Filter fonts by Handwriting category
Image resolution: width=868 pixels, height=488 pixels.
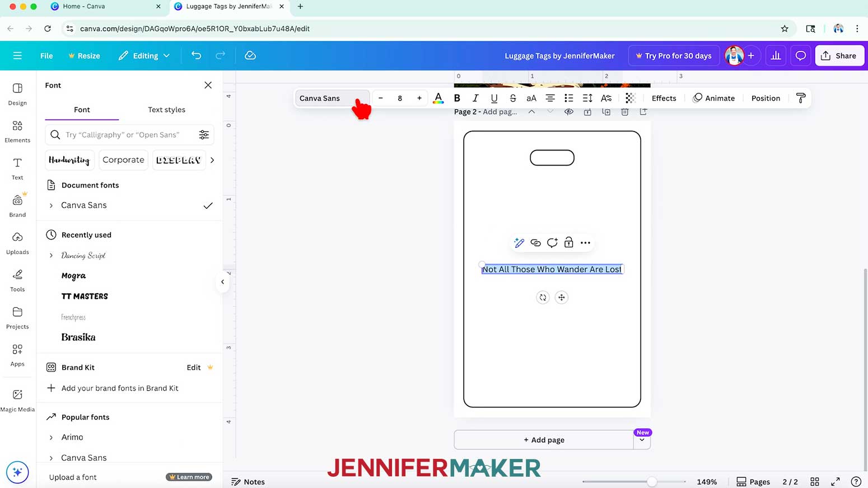(x=69, y=160)
